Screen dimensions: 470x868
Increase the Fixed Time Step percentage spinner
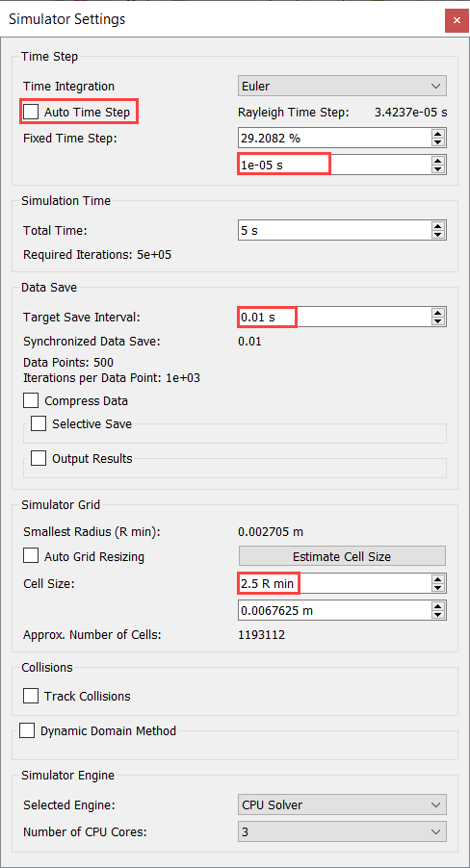tap(438, 134)
